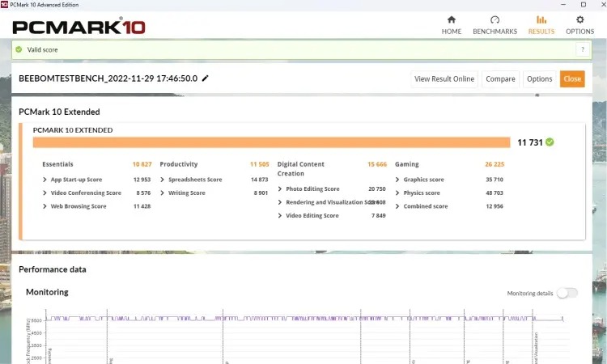
Task: Expand Web Browsing Score
Action: pos(45,206)
